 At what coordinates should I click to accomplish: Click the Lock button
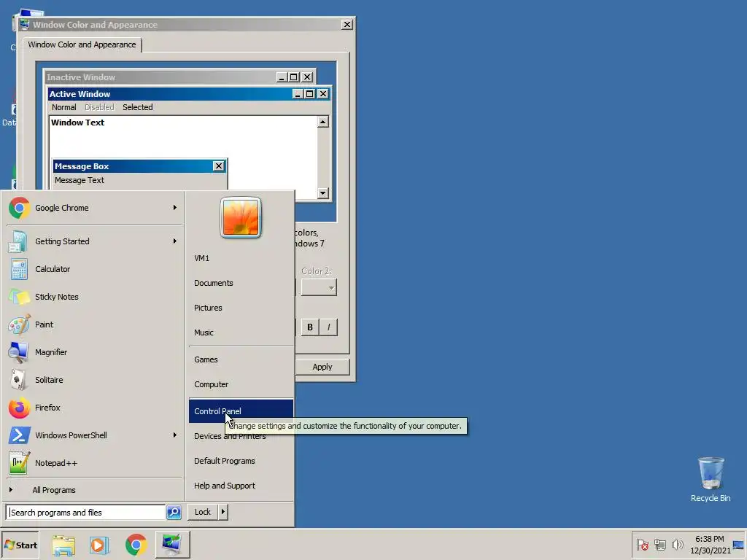[x=203, y=512]
